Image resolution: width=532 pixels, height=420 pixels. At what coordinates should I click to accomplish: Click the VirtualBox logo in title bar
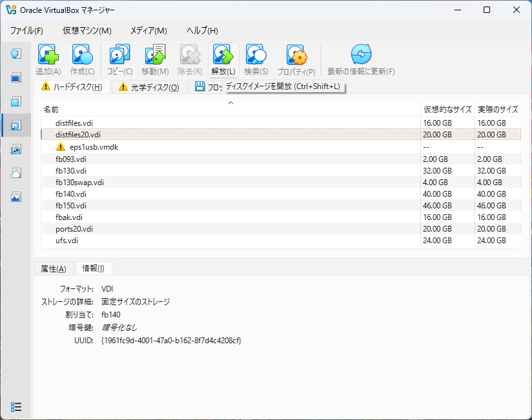tap(11, 10)
